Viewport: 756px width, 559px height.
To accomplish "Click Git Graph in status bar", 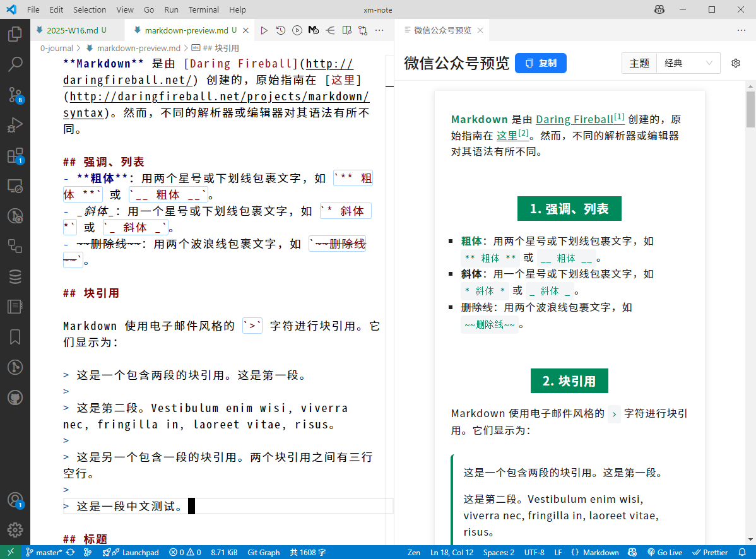I will (263, 552).
